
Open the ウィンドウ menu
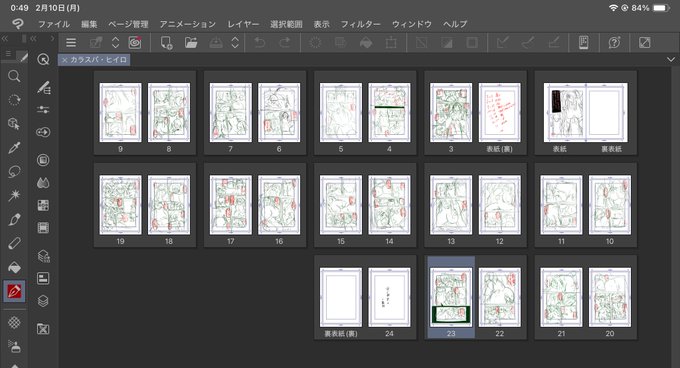(x=412, y=24)
